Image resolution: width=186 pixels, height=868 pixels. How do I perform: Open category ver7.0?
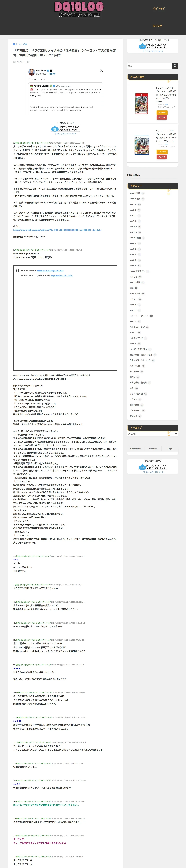coord(133,205)
